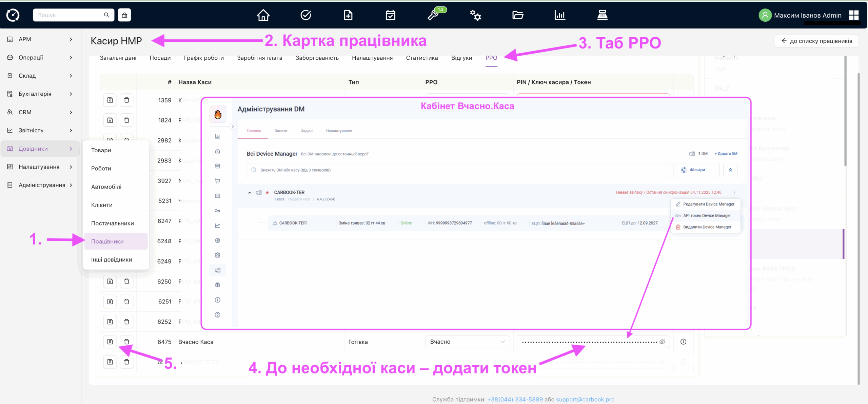Screen dimensions: 868x404
Task: Click the Додати DM button
Action: 726,153
